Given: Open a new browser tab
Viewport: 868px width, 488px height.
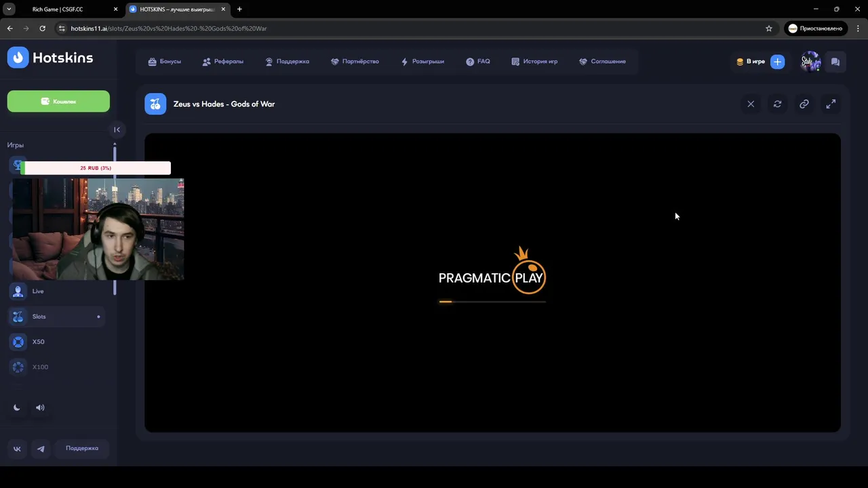Looking at the screenshot, I should 239,9.
